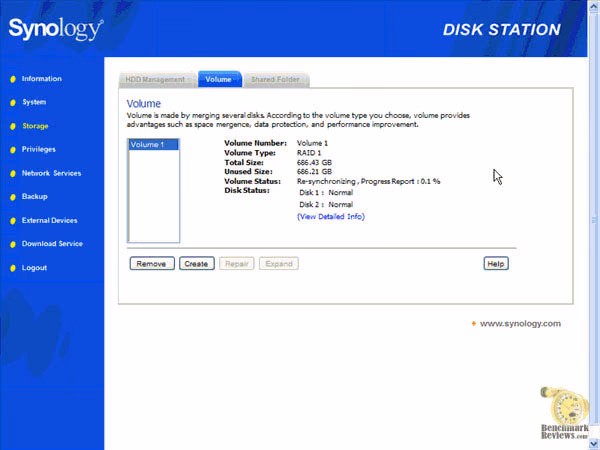
Task: Click the Volume Number label
Action: click(x=255, y=143)
